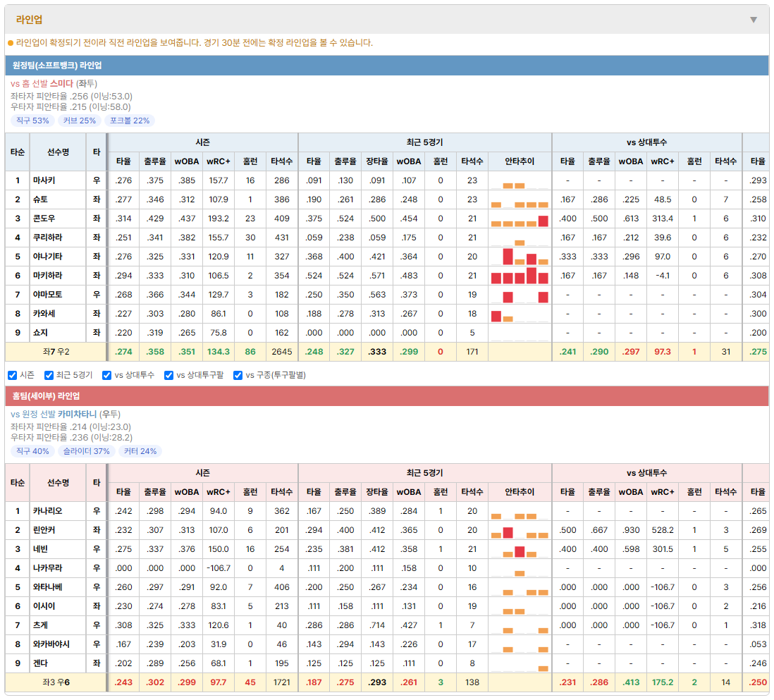The width and height of the screenshot is (774, 700).
Task: Click SoftBank 최근 5경기 group header
Action: 424,142
